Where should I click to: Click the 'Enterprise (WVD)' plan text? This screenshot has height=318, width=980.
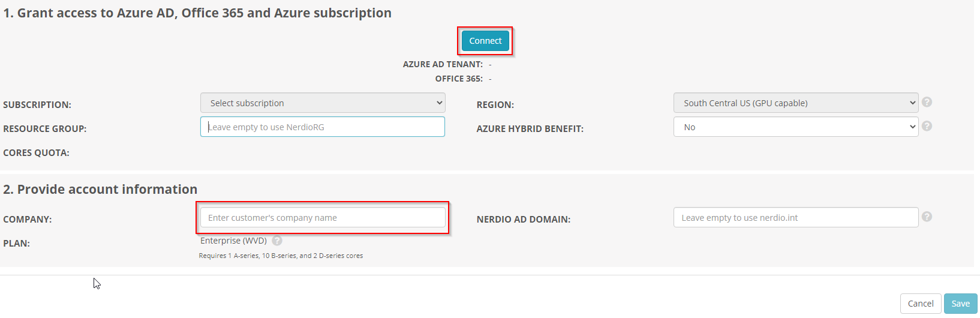[233, 241]
